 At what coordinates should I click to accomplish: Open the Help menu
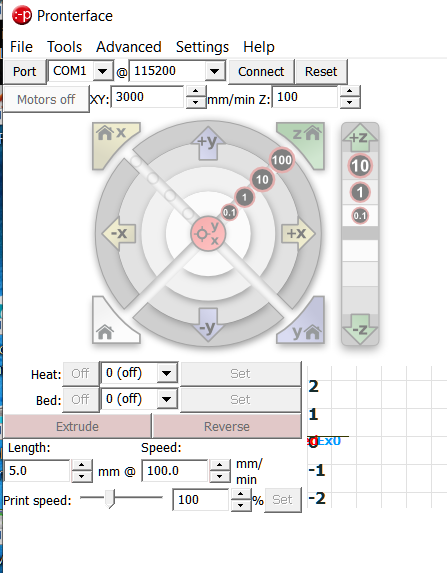coord(259,47)
